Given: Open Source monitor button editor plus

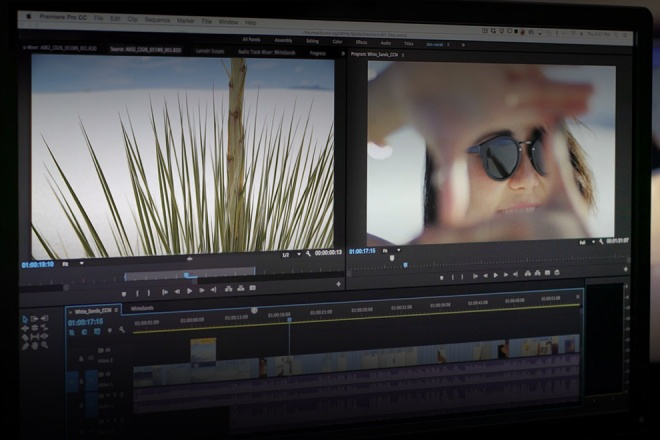Looking at the screenshot, I should 338,284.
